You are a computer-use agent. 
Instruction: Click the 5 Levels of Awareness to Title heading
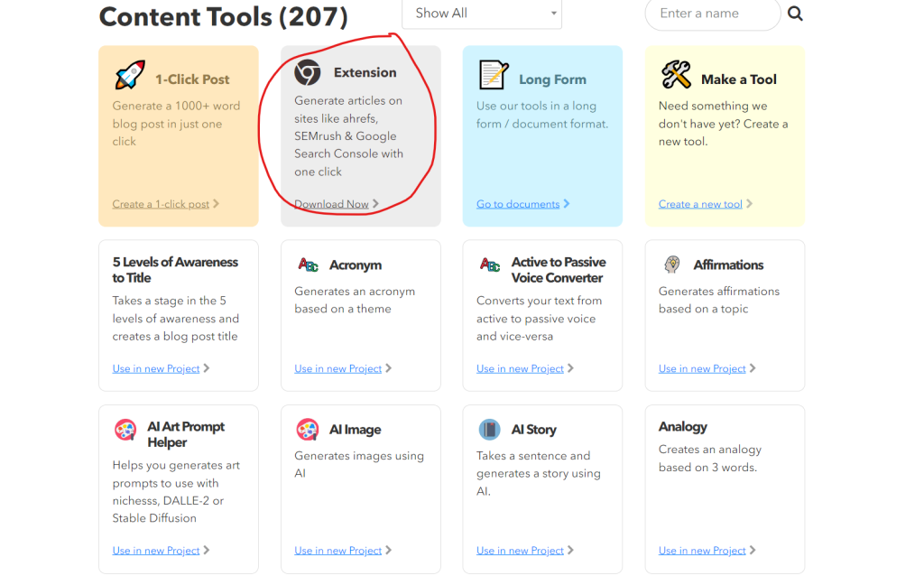[x=175, y=270]
